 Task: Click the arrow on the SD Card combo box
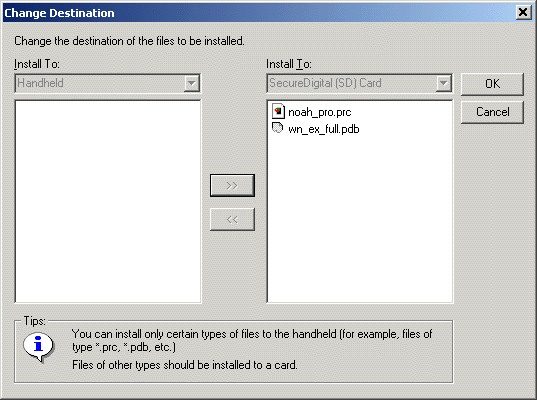click(444, 83)
